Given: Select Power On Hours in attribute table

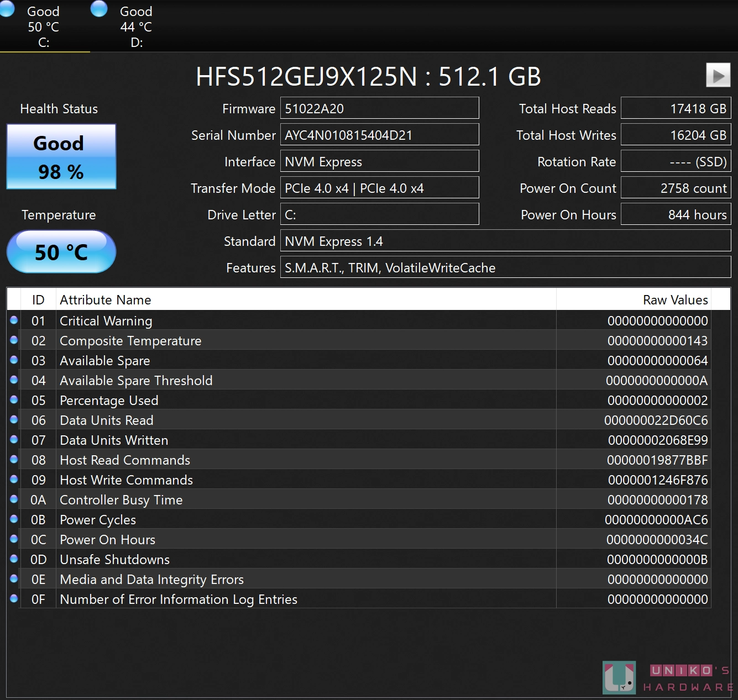Looking at the screenshot, I should (x=108, y=540).
